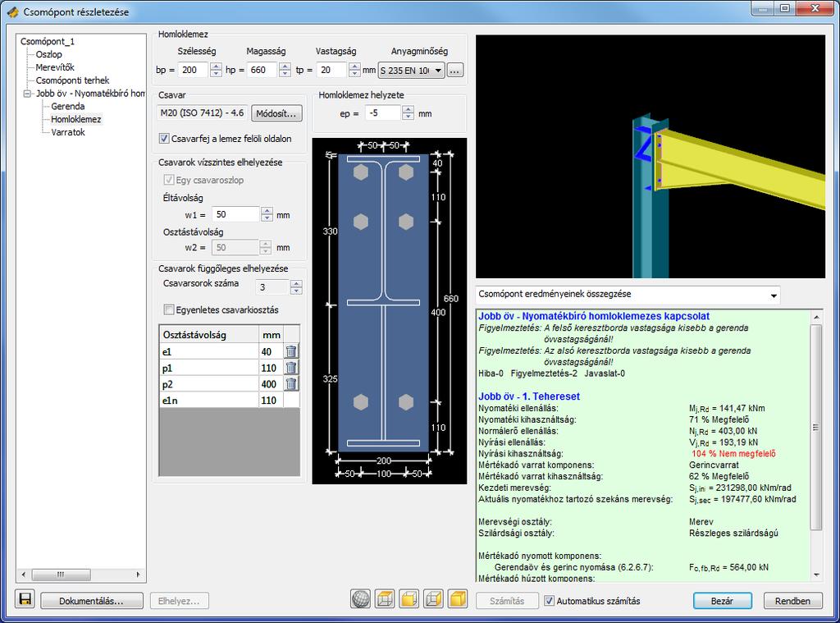Switch to front view cube icon
The image size is (840, 623).
pyautogui.click(x=409, y=599)
